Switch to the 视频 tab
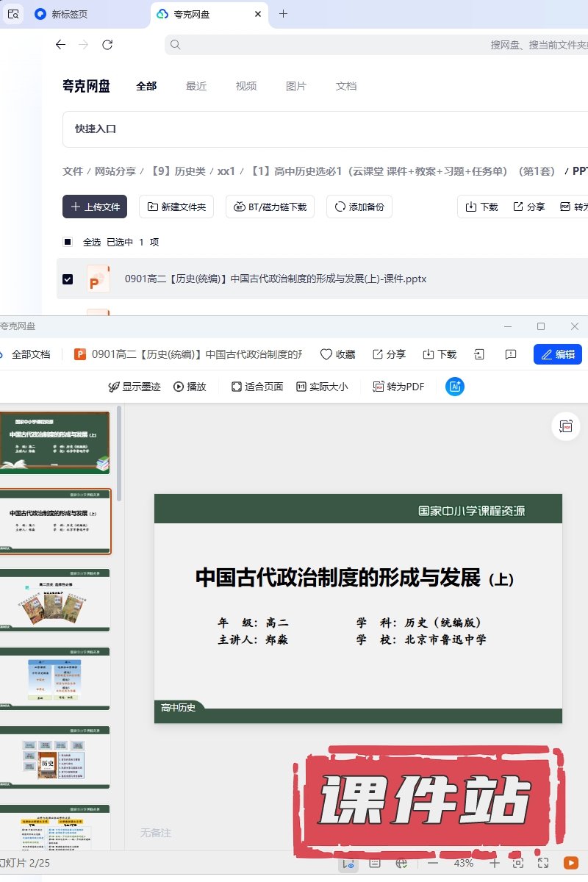This screenshot has width=588, height=882. pos(246,86)
